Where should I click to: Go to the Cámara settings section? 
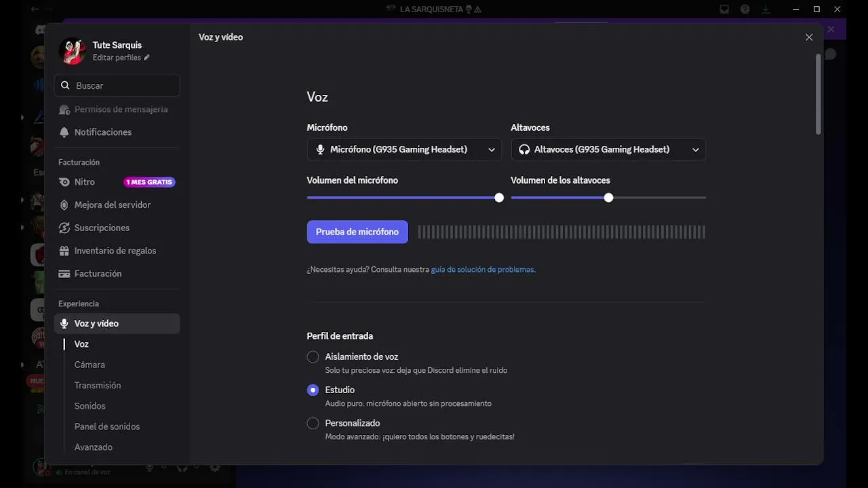tap(90, 365)
